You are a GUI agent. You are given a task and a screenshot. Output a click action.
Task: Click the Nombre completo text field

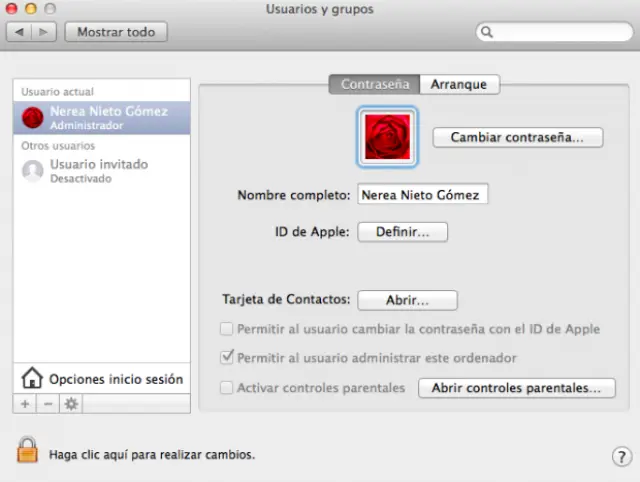point(422,195)
